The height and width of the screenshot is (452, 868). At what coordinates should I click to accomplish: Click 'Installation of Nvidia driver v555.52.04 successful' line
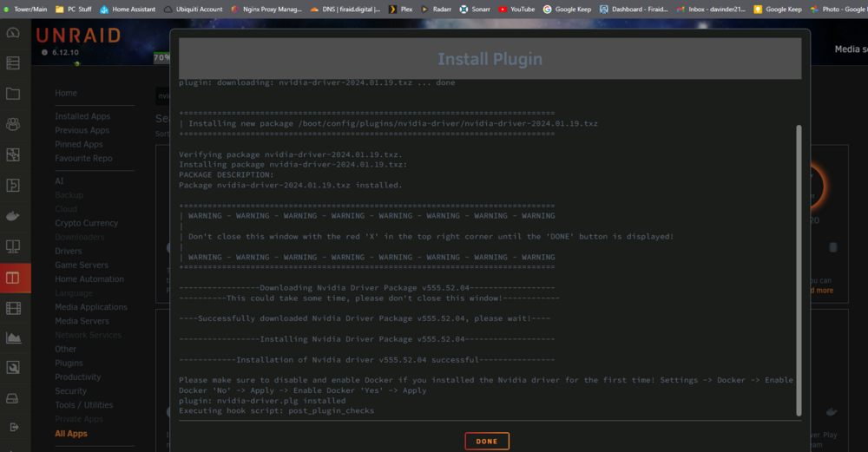[x=366, y=360]
